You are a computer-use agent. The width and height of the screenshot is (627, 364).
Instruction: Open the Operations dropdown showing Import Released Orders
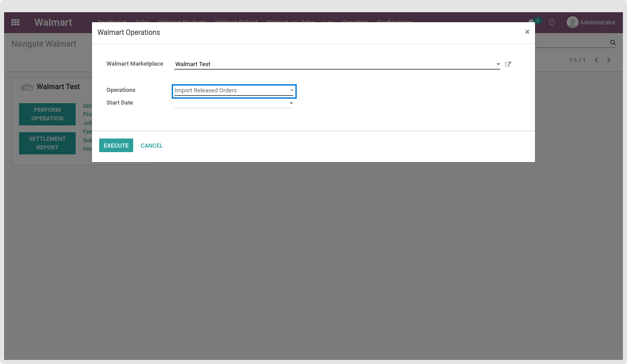(x=234, y=91)
